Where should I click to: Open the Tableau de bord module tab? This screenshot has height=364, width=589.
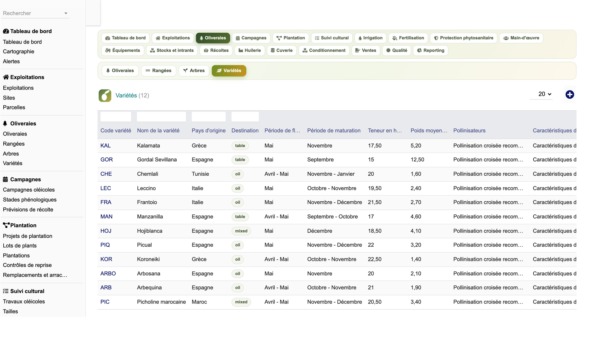[126, 38]
